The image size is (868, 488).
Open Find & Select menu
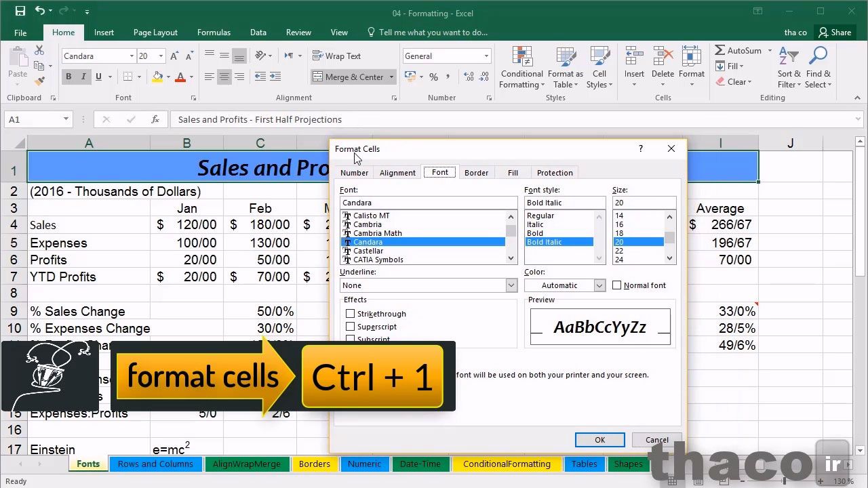pyautogui.click(x=818, y=68)
